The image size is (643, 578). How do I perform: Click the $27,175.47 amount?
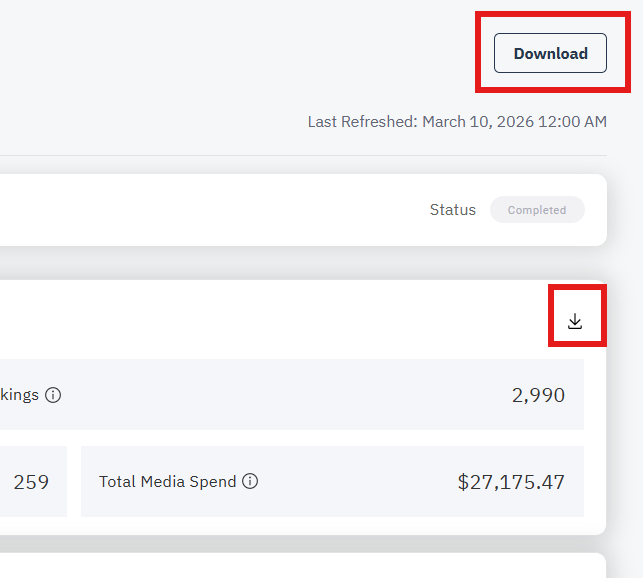click(x=511, y=481)
